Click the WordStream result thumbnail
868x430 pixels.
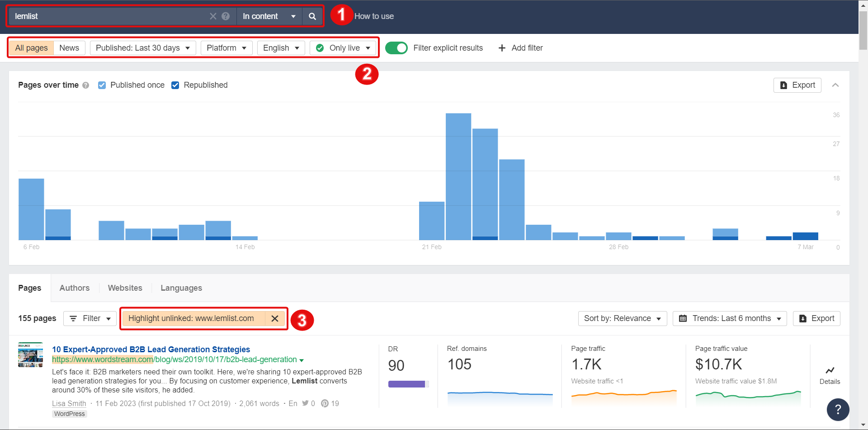(x=30, y=355)
